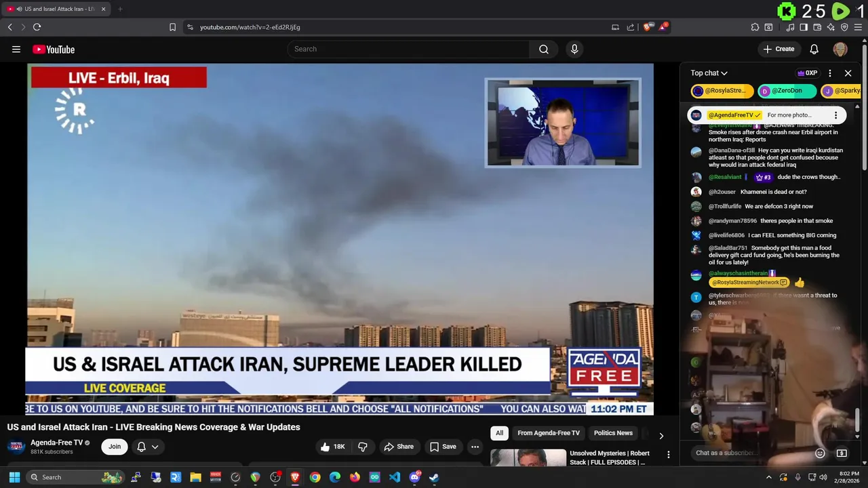Click the Create button
This screenshot has width=868, height=488.
pyautogui.click(x=778, y=49)
